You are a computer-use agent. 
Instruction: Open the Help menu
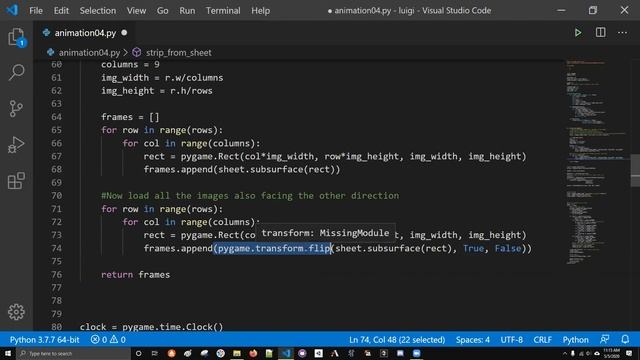pos(260,11)
